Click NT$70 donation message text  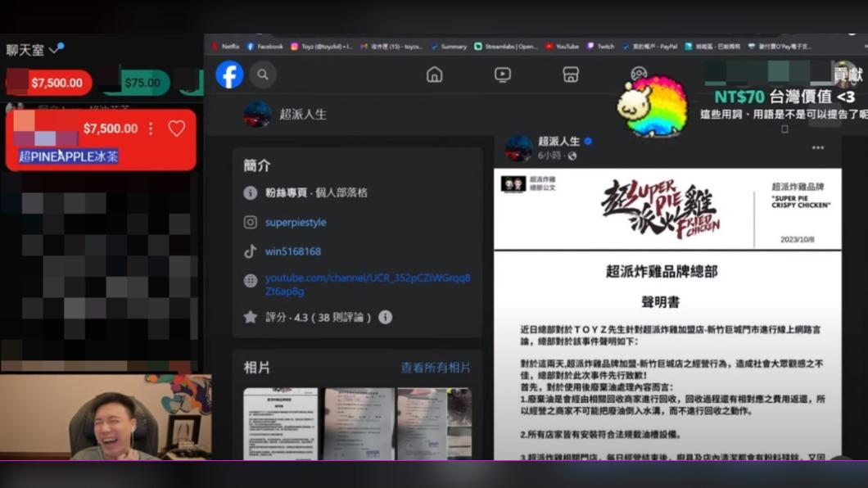point(784,97)
